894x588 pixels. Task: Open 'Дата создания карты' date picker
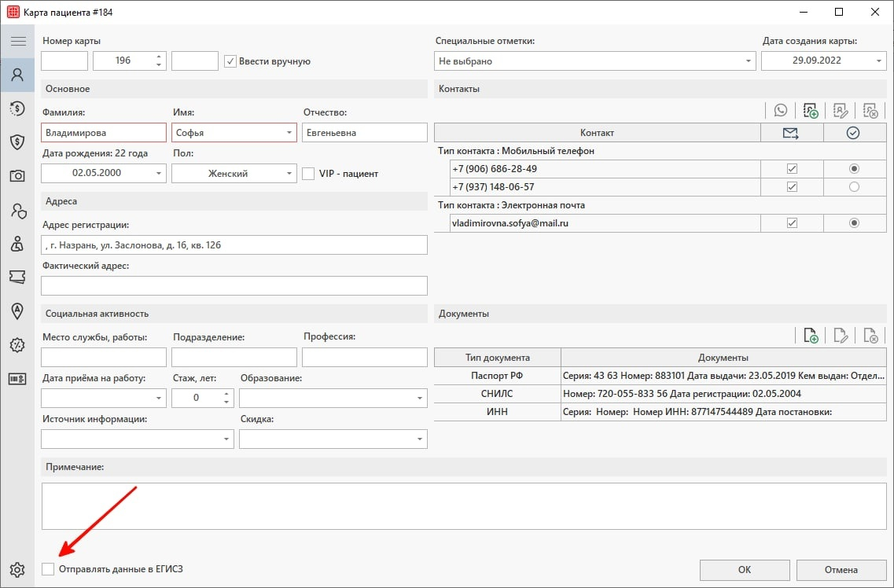point(878,61)
